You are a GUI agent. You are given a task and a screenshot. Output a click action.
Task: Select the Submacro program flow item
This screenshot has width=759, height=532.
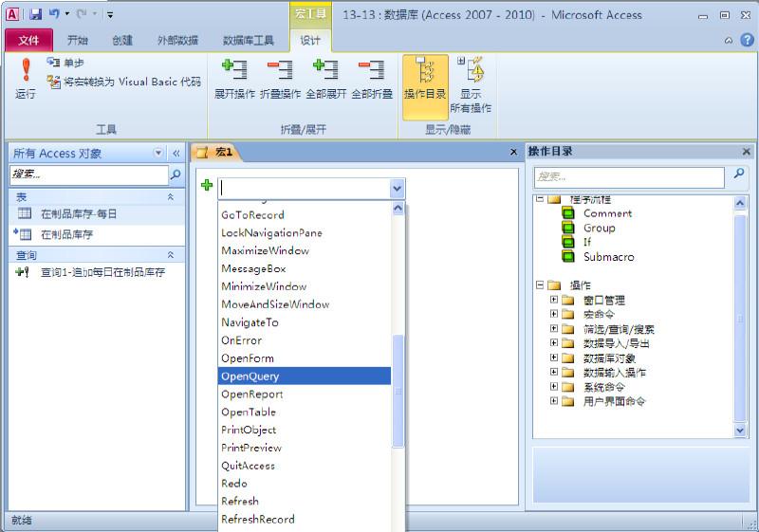[x=608, y=257]
